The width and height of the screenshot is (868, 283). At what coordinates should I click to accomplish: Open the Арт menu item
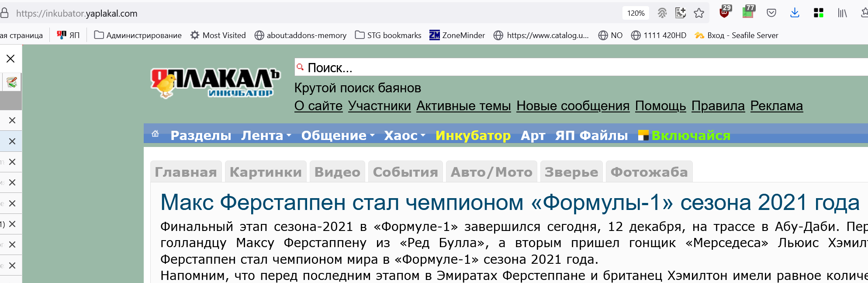[533, 136]
